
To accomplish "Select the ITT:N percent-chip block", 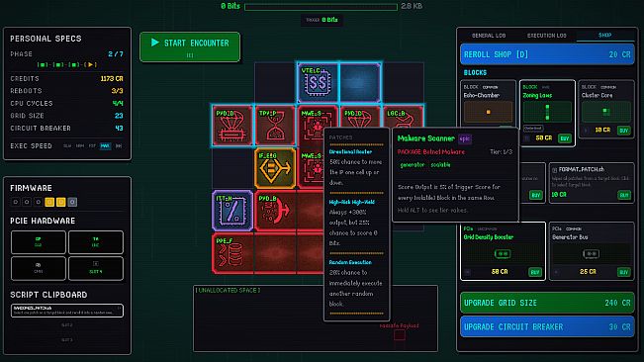I will 232,211.
